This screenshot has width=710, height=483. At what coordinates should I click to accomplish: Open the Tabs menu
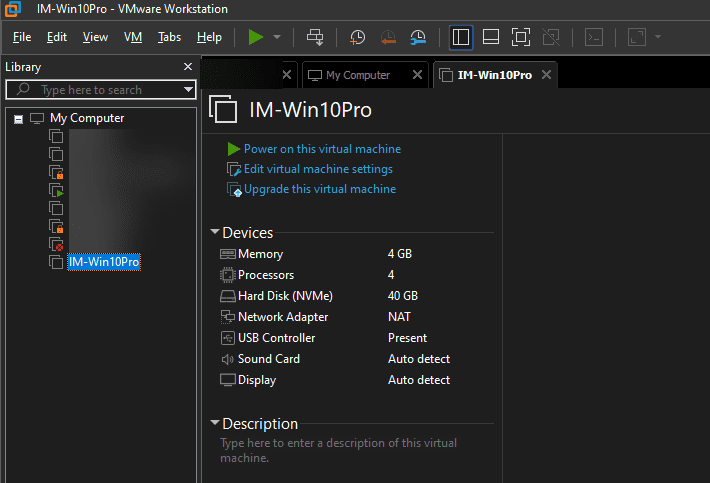click(x=169, y=37)
